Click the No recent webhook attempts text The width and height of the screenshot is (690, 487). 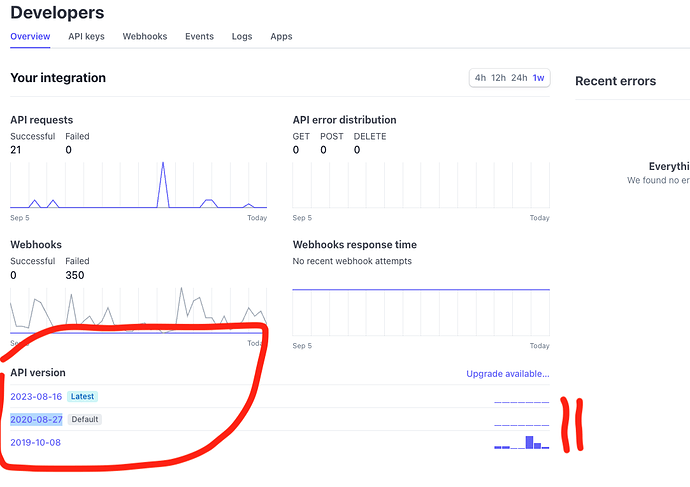click(x=352, y=261)
